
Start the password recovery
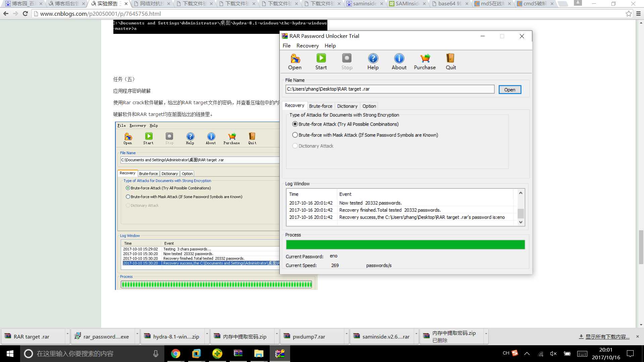pos(321,62)
